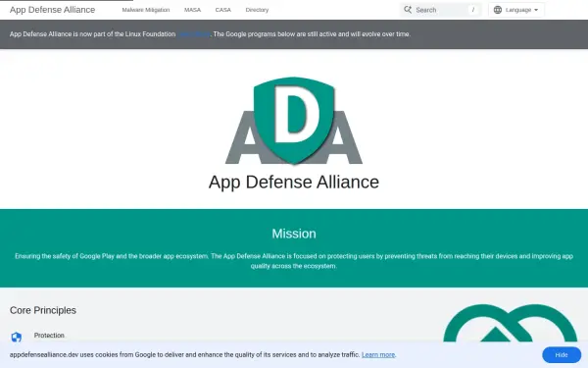
Task: Click the Core Principles heading
Action: point(43,310)
